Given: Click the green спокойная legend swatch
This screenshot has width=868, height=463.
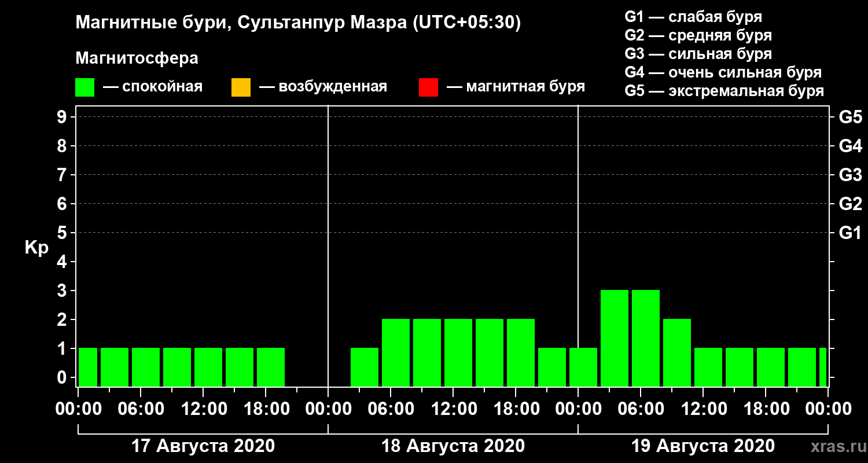Looking at the screenshot, I should click(x=85, y=87).
